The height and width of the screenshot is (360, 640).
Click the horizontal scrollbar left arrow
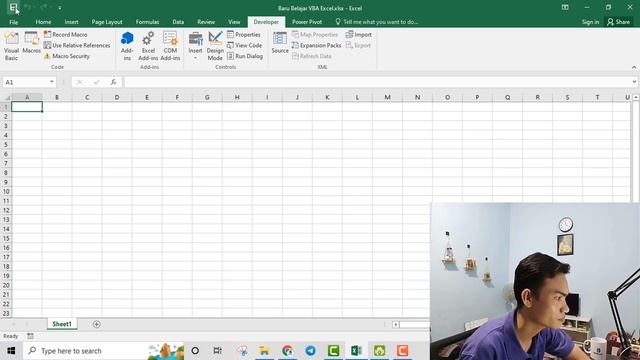[396, 324]
